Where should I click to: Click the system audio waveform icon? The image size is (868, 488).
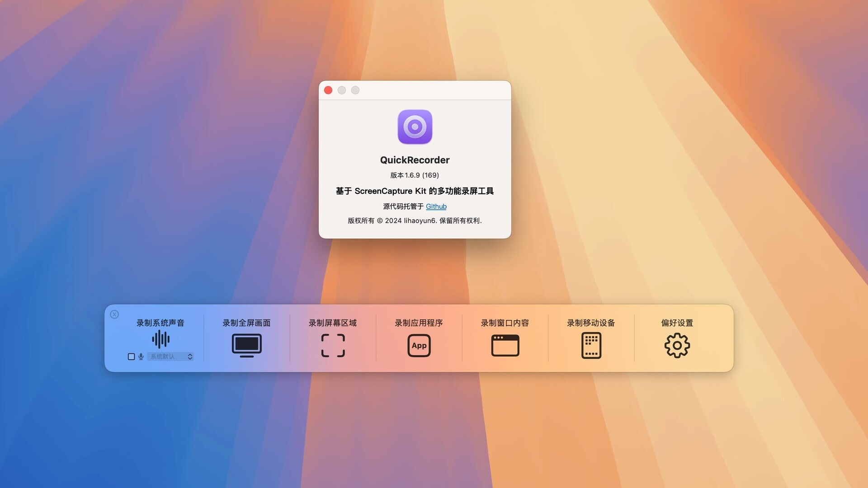160,339
